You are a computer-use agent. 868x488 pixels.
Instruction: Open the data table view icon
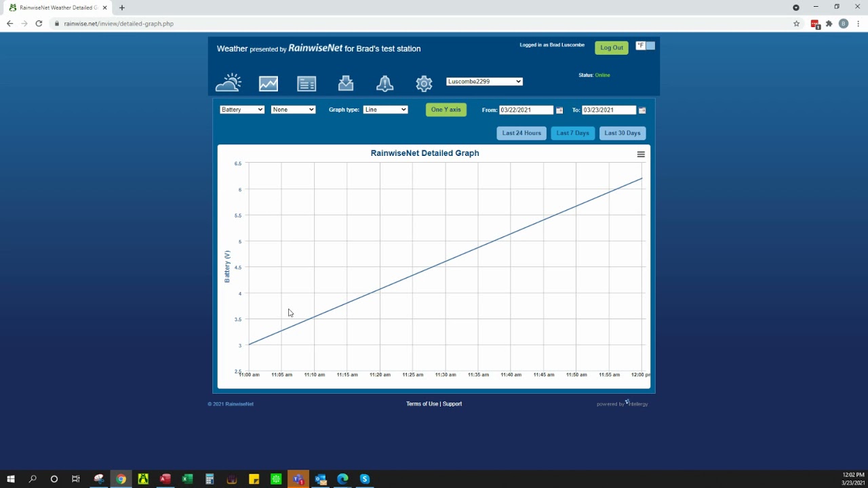pos(307,83)
